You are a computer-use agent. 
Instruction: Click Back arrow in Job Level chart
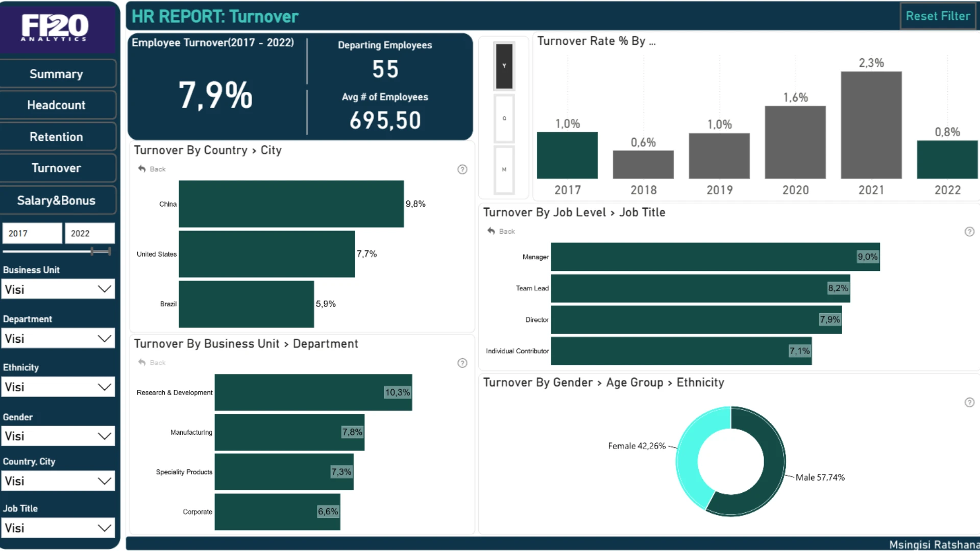click(x=491, y=231)
